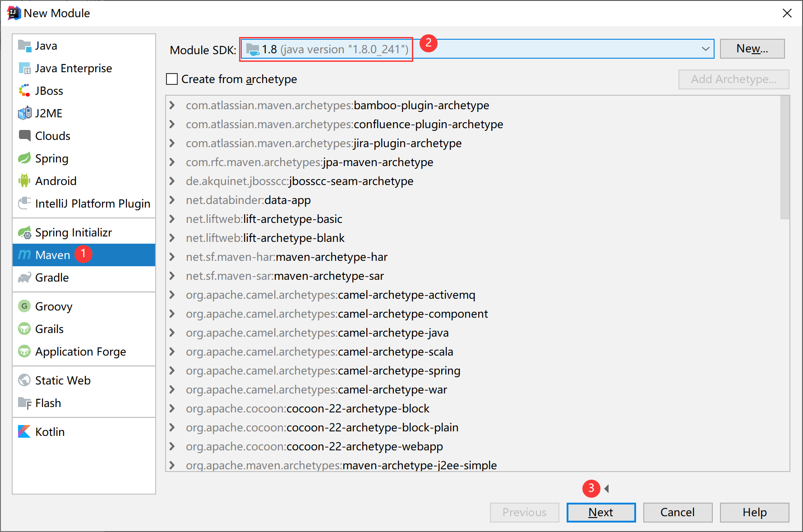
Task: Choose the Java module type
Action: pyautogui.click(x=84, y=46)
